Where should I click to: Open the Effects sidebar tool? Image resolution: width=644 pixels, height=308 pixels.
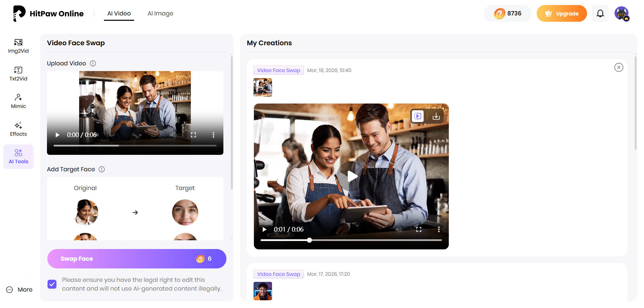click(x=18, y=129)
